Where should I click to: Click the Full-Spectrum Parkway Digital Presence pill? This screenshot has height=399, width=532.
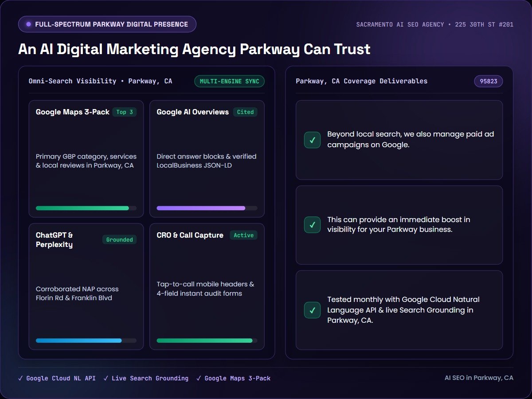107,24
